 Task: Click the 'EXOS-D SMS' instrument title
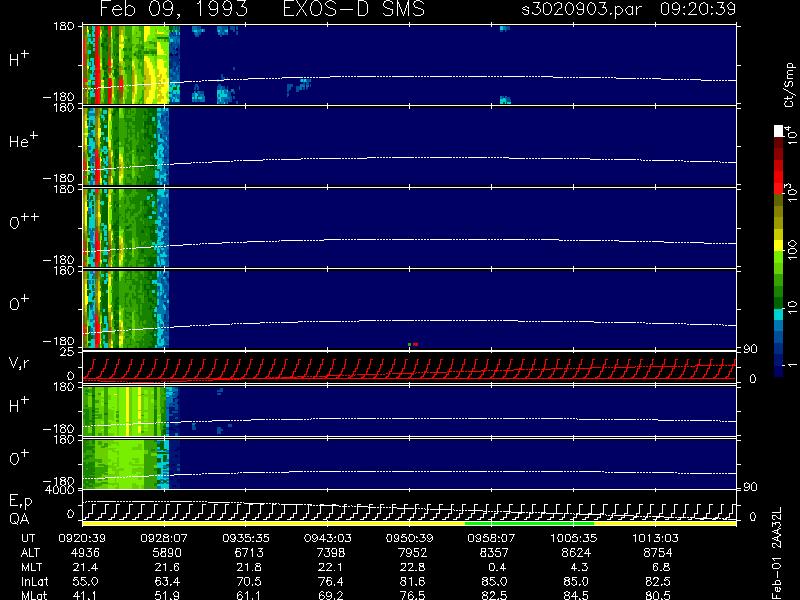coord(354,9)
